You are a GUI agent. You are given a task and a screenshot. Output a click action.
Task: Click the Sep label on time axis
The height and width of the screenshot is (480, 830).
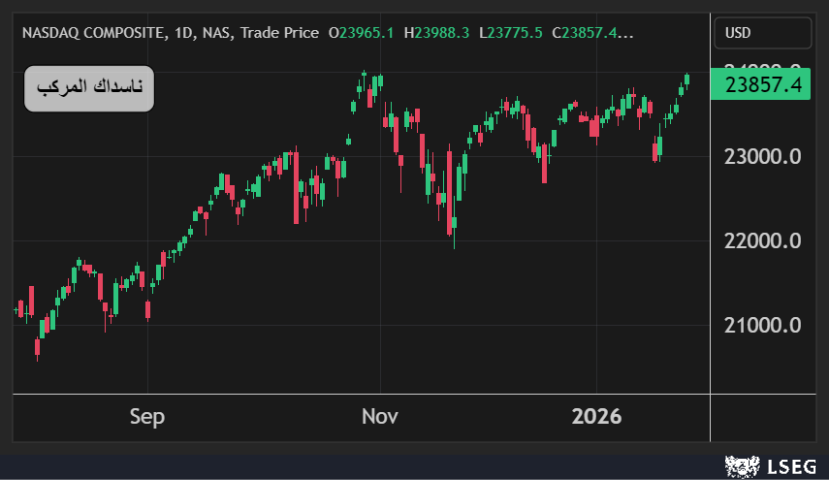coord(147,416)
